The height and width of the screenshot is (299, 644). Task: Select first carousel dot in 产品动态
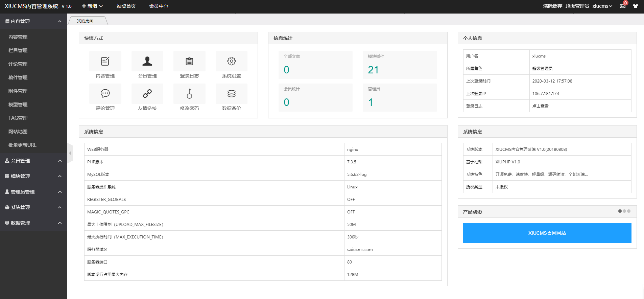click(x=620, y=211)
